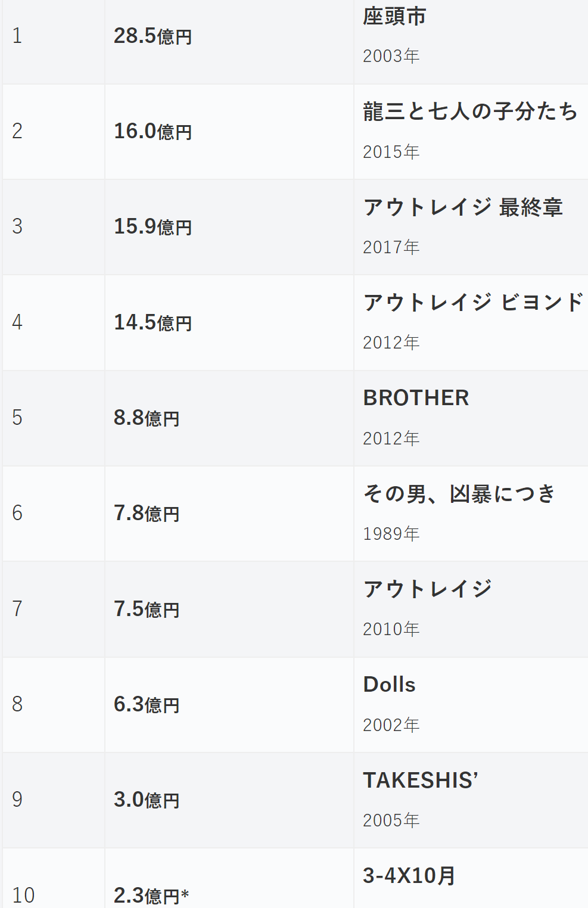Screen dimensions: 588x908
Task: Click the rank number 10 cell
Action: click(23, 895)
